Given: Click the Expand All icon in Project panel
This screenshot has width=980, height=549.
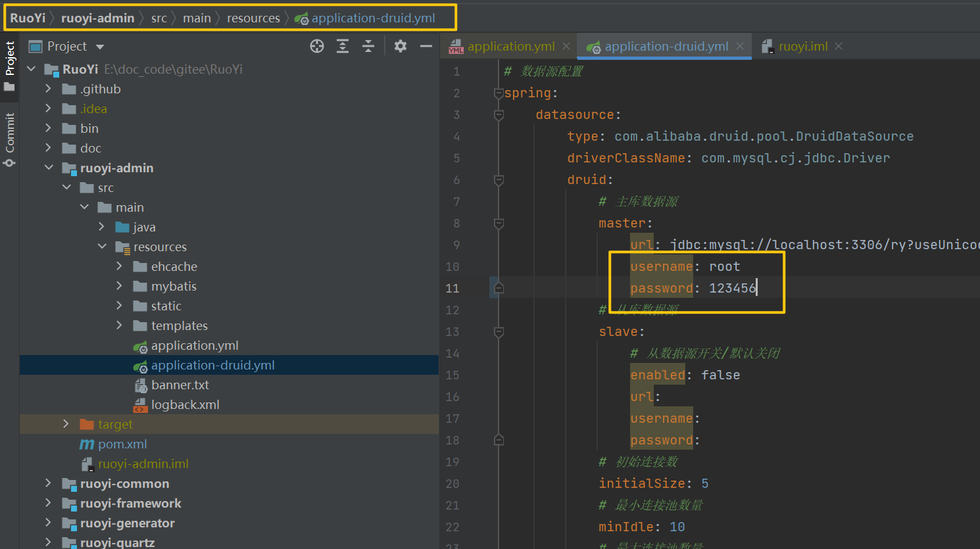Looking at the screenshot, I should pos(343,46).
